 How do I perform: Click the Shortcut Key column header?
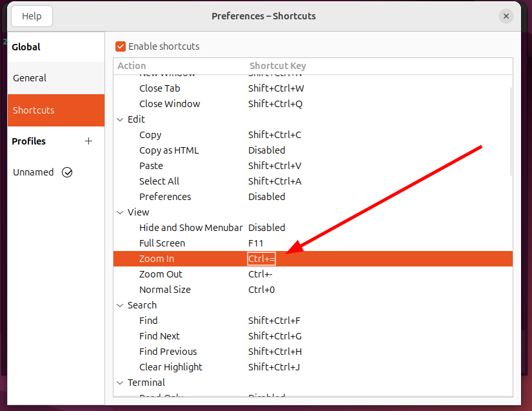[278, 66]
